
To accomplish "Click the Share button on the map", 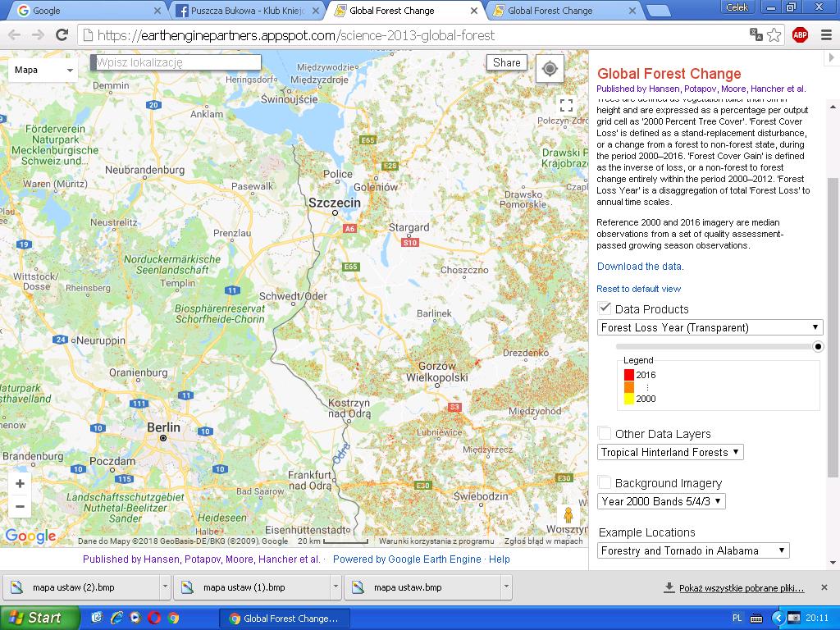I will (x=507, y=62).
